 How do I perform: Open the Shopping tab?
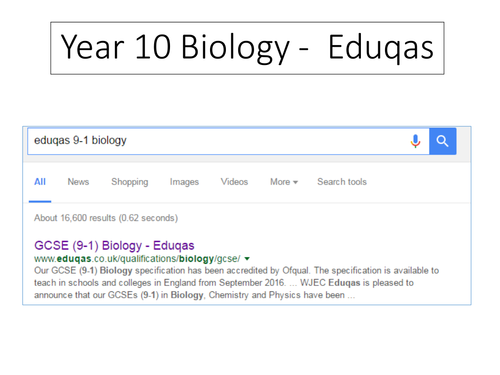point(130,182)
